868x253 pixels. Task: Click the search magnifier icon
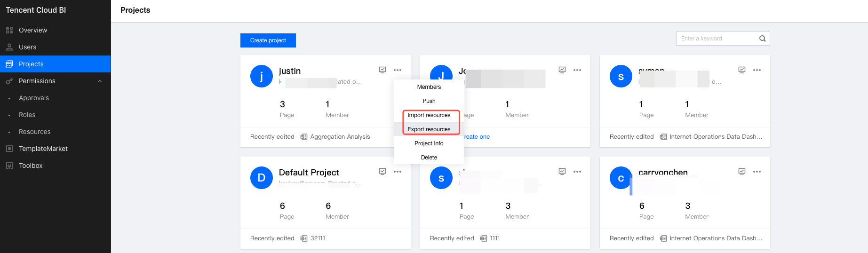pyautogui.click(x=762, y=39)
